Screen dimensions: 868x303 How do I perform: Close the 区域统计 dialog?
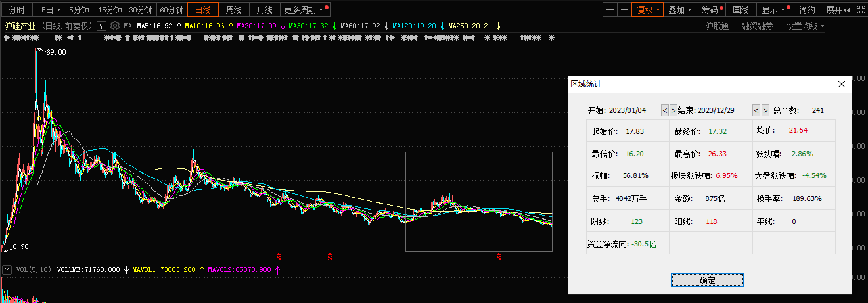coord(842,84)
